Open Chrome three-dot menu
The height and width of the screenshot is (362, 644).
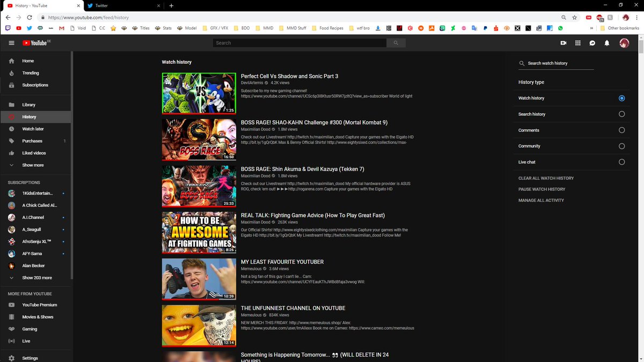(x=638, y=17)
